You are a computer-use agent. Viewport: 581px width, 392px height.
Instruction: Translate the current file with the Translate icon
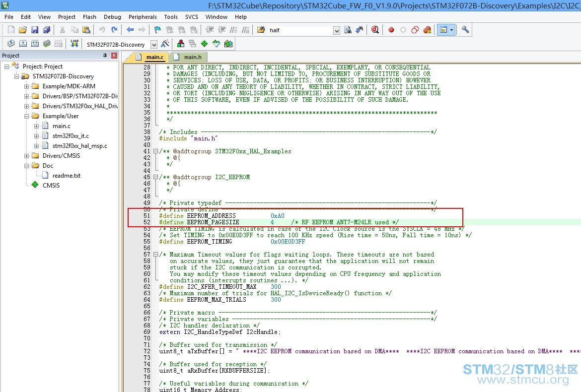pos(11,44)
